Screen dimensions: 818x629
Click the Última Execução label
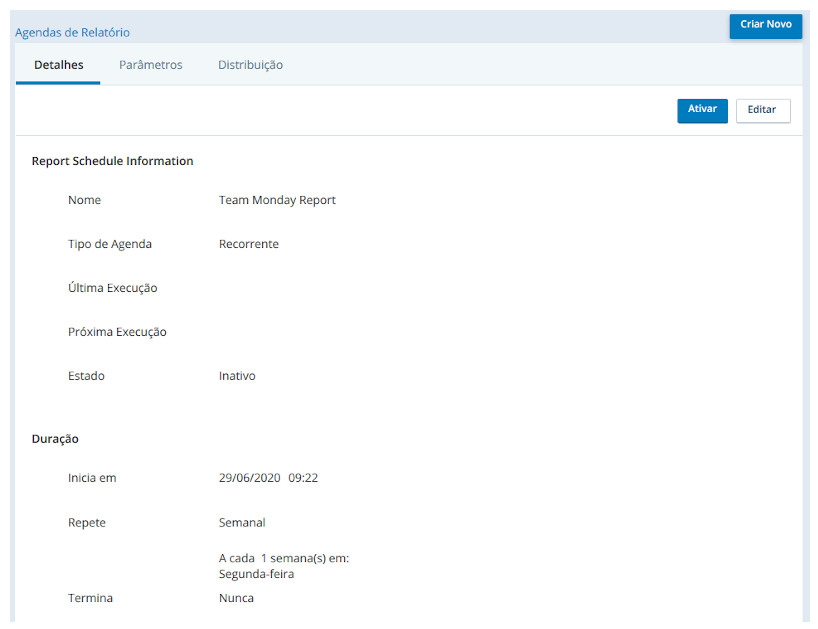coord(113,288)
